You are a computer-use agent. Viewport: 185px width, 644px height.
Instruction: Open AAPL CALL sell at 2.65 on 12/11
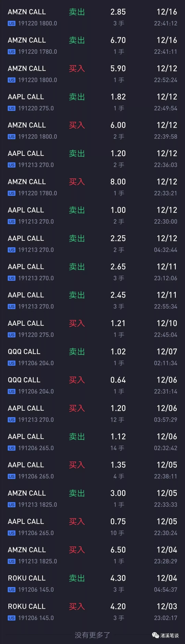[92, 272]
